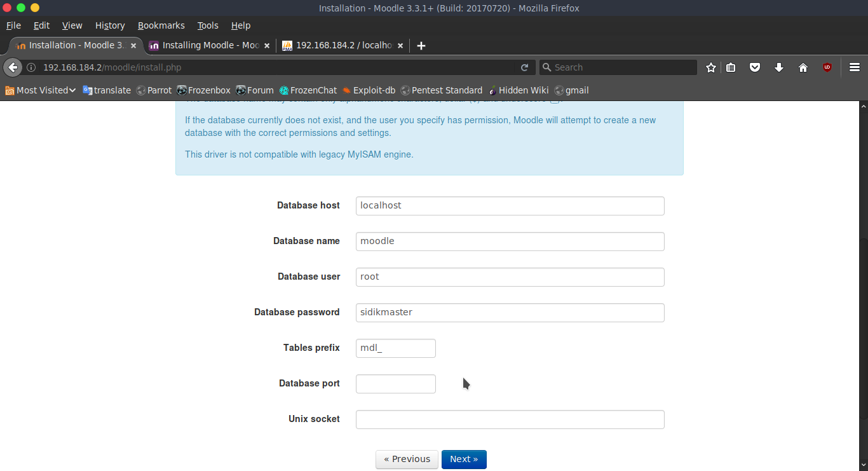Open the Bookmarks menu
The image size is (868, 471).
(161, 25)
